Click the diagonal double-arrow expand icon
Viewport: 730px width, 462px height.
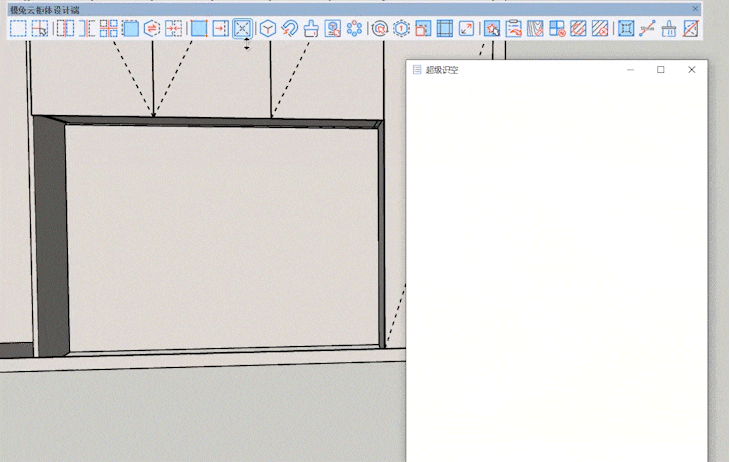[x=466, y=29]
